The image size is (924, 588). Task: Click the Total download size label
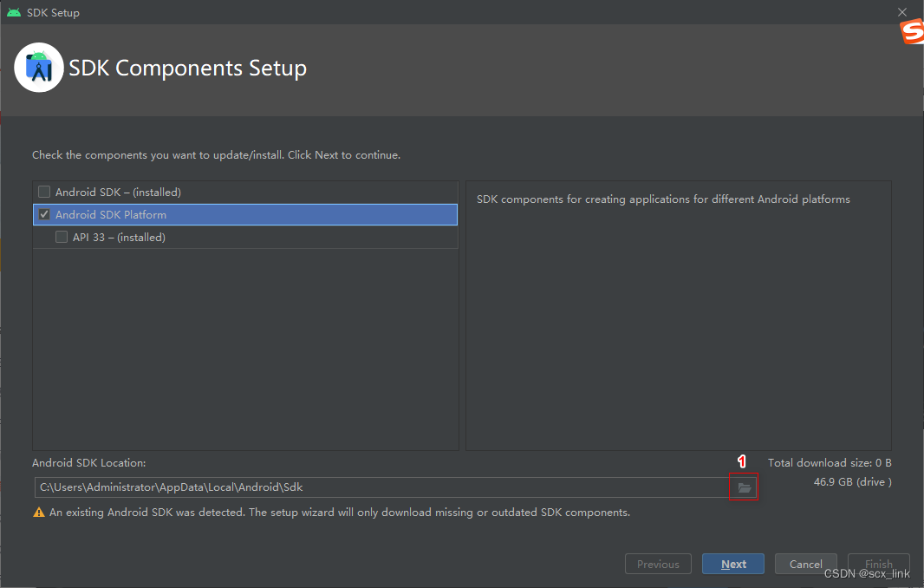pyautogui.click(x=830, y=463)
